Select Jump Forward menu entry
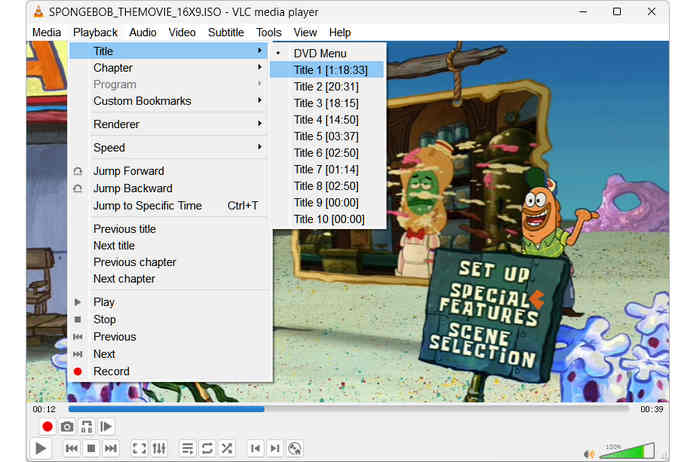The height and width of the screenshot is (462, 700). pos(169,171)
